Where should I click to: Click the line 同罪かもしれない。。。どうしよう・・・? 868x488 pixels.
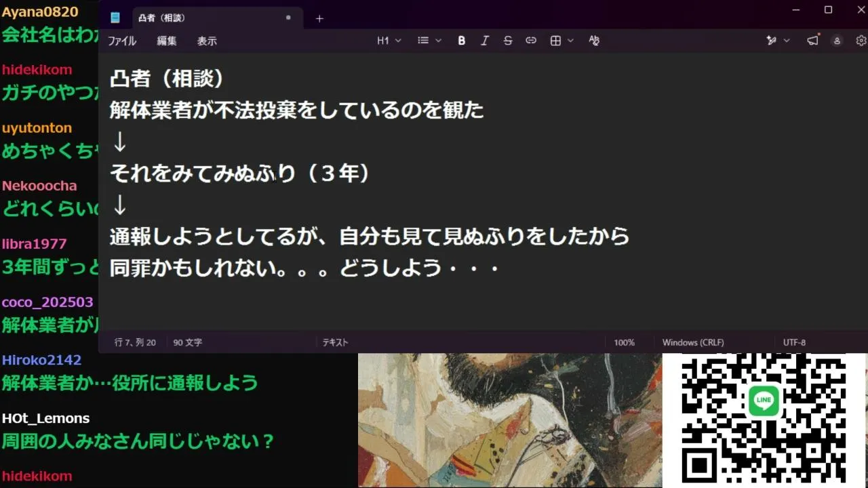point(305,268)
